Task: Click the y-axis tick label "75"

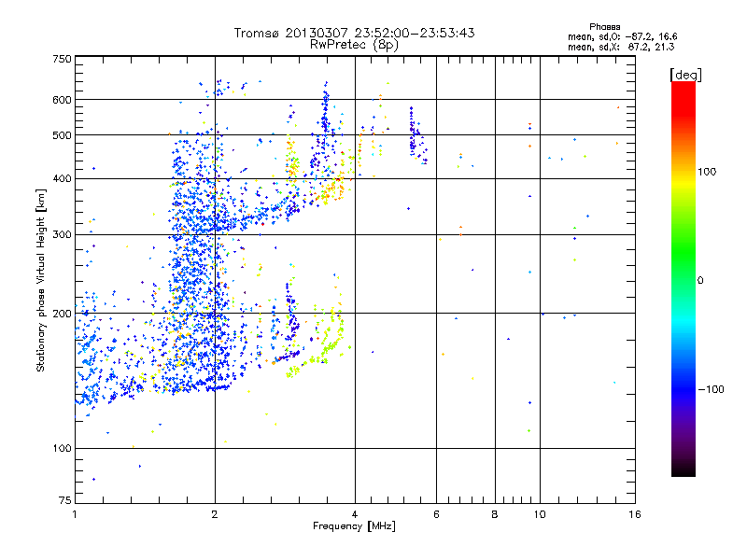Action: coord(65,500)
